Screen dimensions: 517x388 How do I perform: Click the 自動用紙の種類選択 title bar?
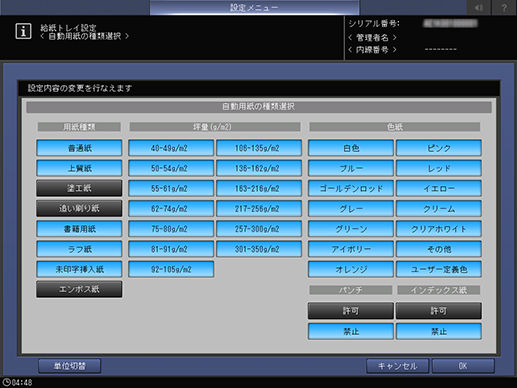pos(259,107)
